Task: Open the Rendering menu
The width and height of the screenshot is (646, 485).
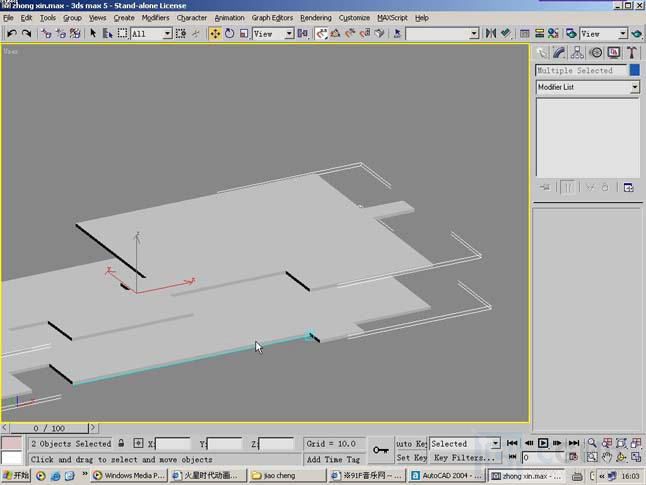Action: tap(316, 18)
